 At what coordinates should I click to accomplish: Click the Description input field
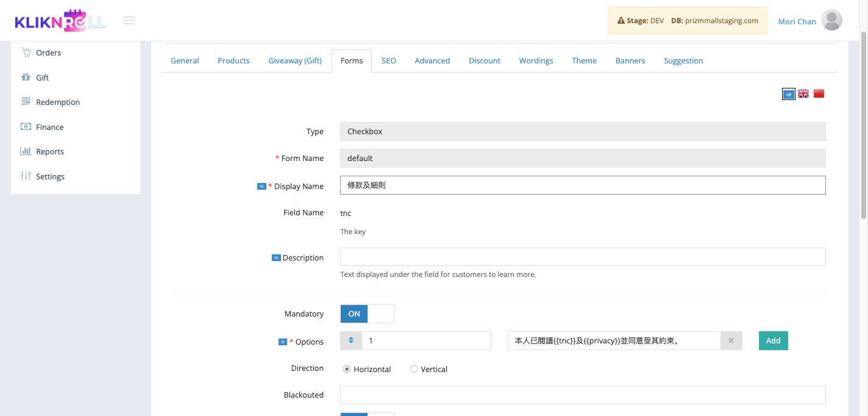tap(583, 257)
